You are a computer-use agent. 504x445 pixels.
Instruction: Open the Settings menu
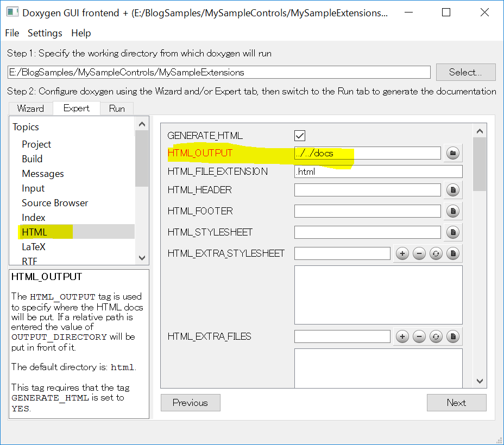pos(45,33)
